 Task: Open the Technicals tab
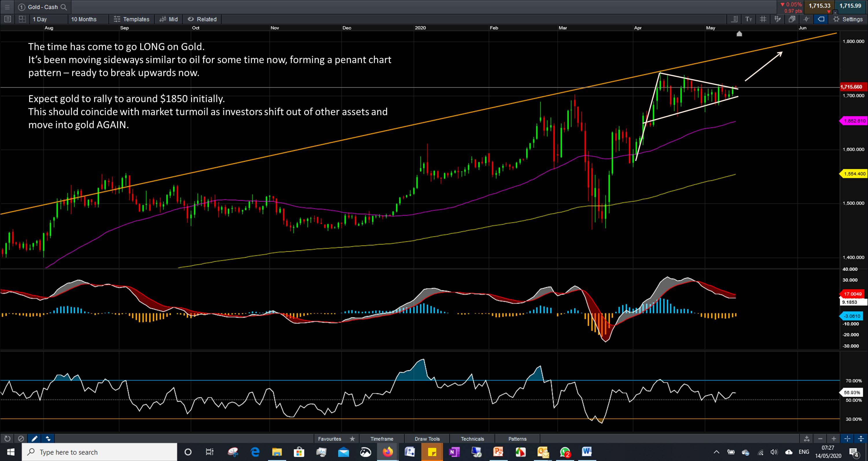[472, 439]
